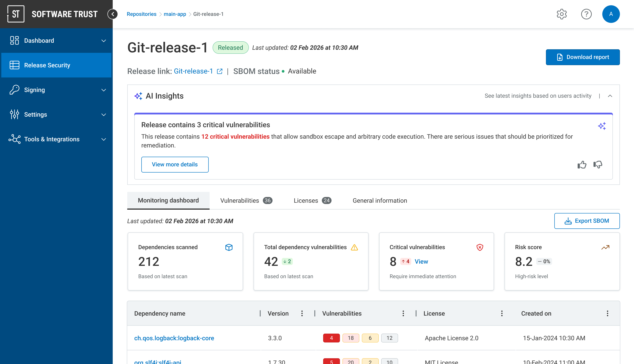Select Signing in sidebar
Viewport: 634px width, 364px height.
tap(56, 90)
